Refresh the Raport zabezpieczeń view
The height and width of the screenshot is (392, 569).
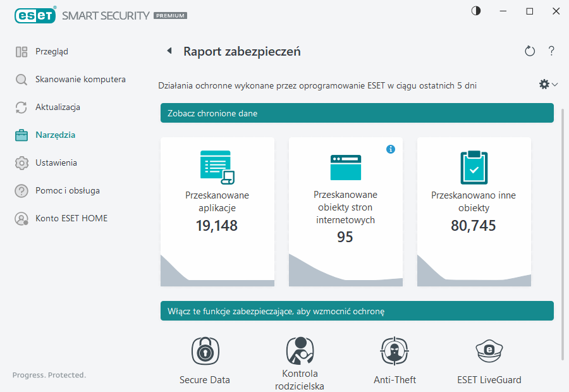tap(530, 51)
